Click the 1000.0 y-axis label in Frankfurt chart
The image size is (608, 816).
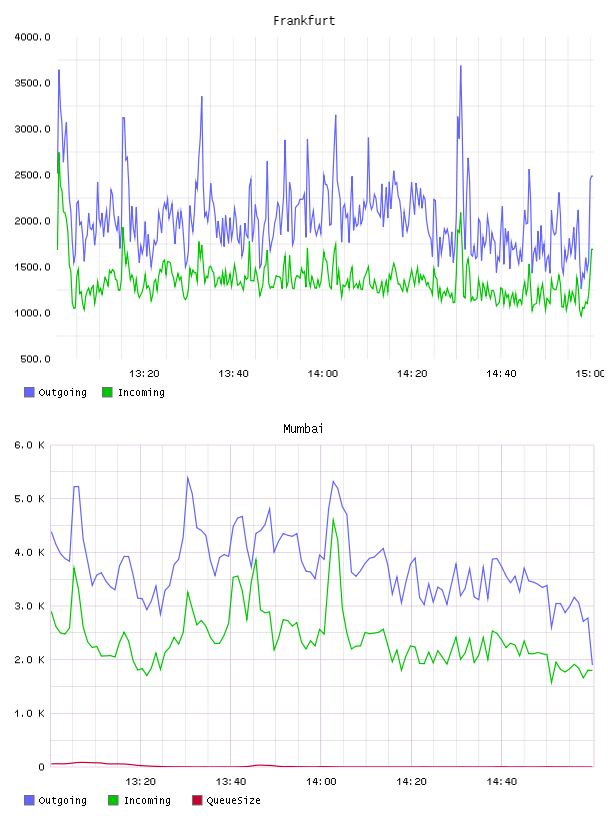(x=32, y=313)
